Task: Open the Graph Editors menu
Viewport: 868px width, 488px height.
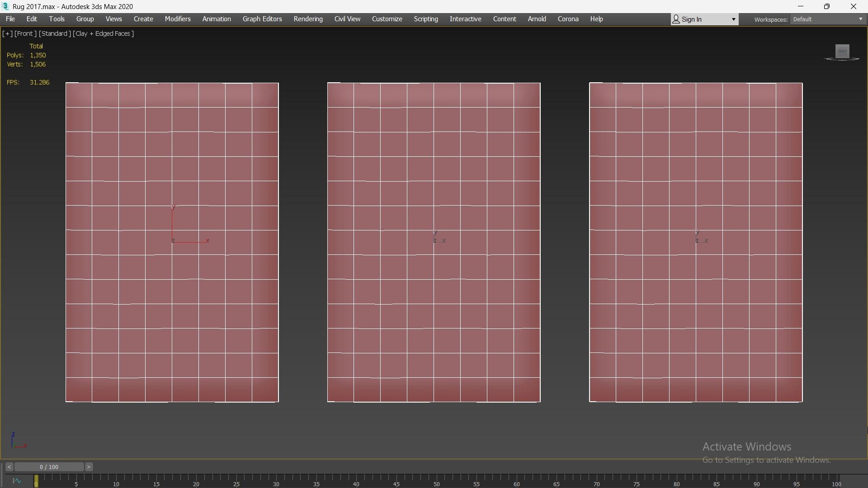Action: point(262,19)
